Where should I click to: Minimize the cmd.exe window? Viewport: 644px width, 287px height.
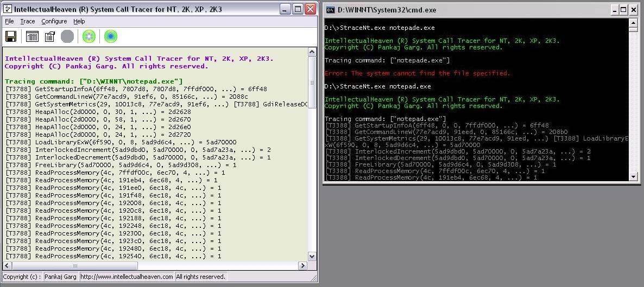[614, 10]
